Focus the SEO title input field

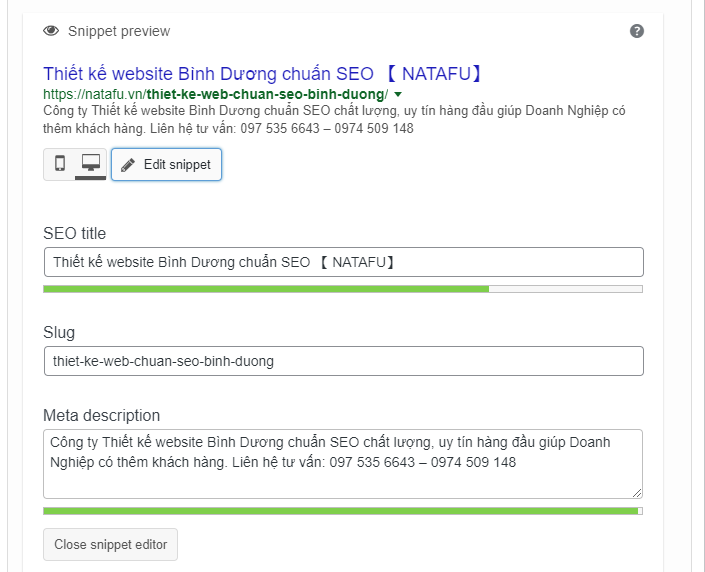pyautogui.click(x=343, y=262)
